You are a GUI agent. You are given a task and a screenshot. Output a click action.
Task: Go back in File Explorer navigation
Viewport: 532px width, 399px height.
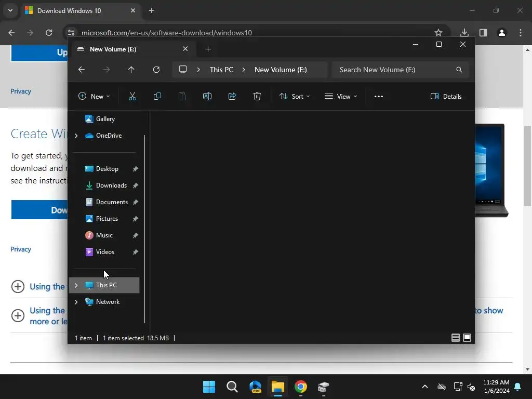click(82, 70)
